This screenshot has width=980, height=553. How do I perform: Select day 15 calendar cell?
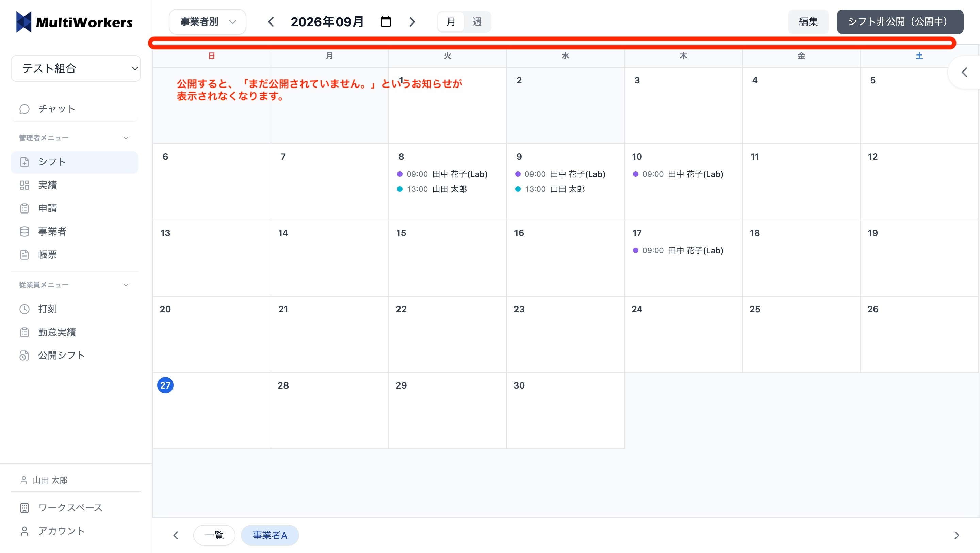[447, 258]
